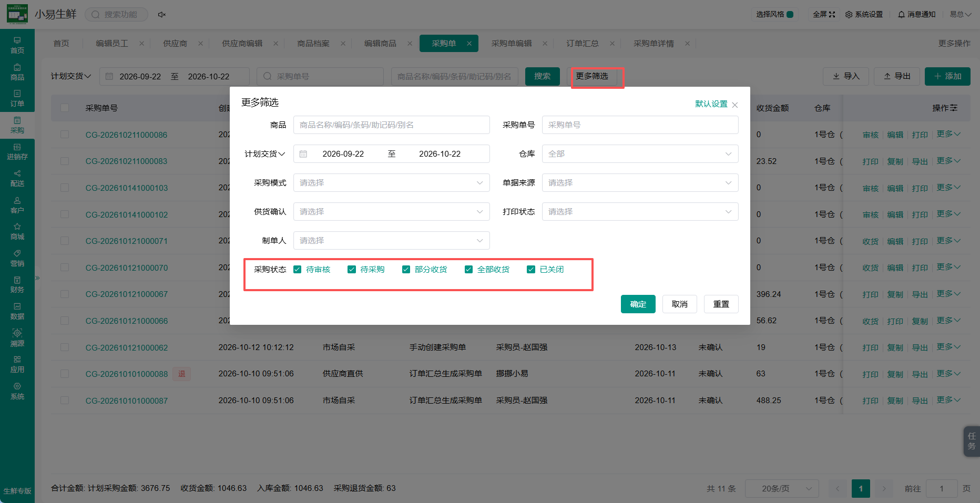Uncheck the 已关闭 status checkbox
The height and width of the screenshot is (503, 980).
pyautogui.click(x=531, y=270)
